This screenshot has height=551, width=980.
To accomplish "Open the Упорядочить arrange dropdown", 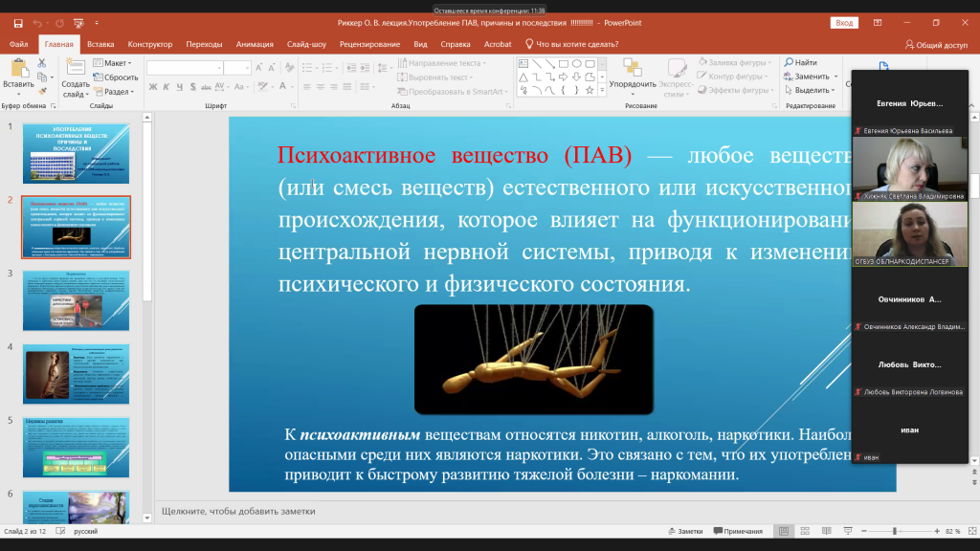I will click(x=633, y=77).
